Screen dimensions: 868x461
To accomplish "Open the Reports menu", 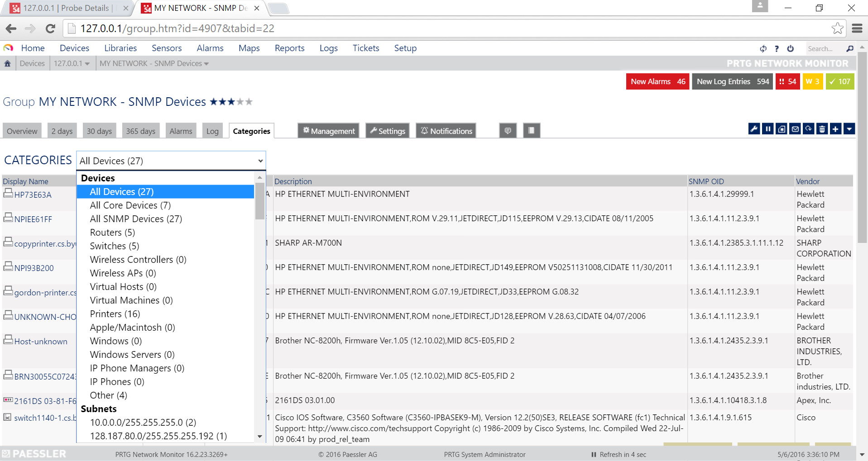I will click(289, 48).
